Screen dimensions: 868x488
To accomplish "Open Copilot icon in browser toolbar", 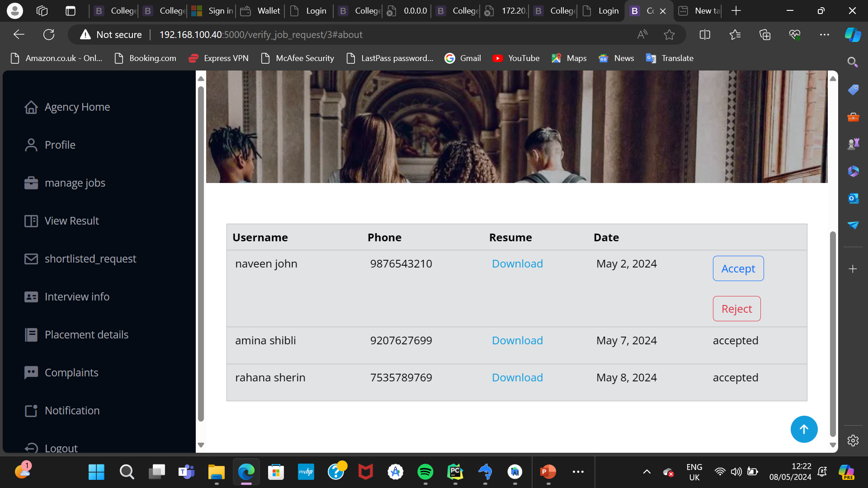I will (x=853, y=35).
